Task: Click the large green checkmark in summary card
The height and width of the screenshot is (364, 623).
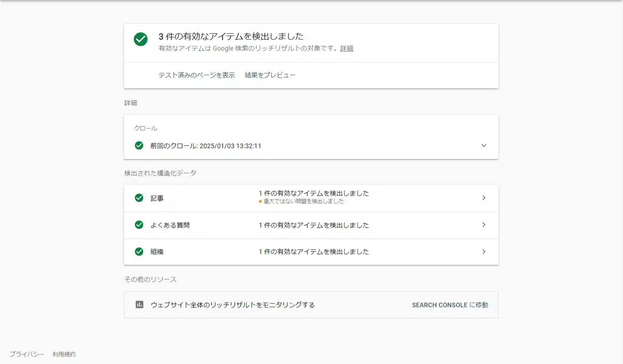Action: point(140,39)
